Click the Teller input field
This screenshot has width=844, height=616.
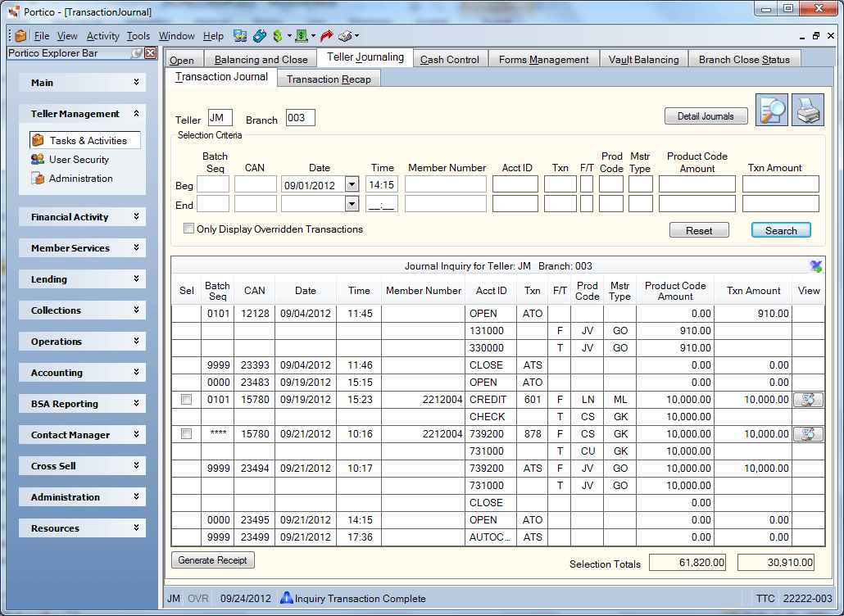tap(220, 118)
